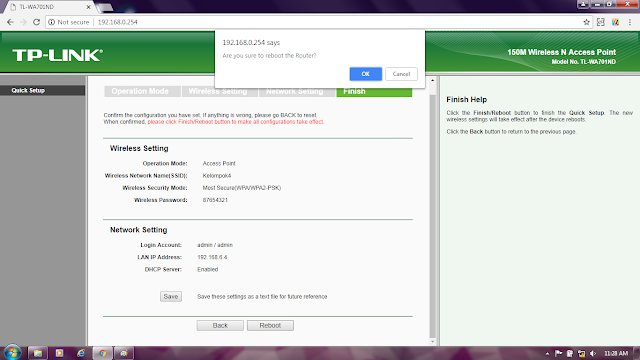Go Back to the previous setup step

coord(220,325)
